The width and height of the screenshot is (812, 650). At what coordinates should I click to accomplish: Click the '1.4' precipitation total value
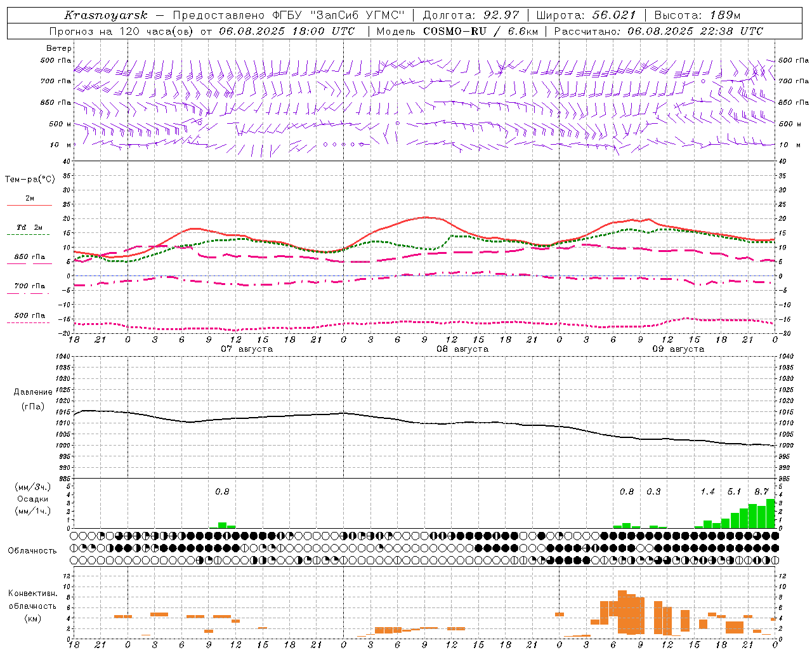coord(707,491)
